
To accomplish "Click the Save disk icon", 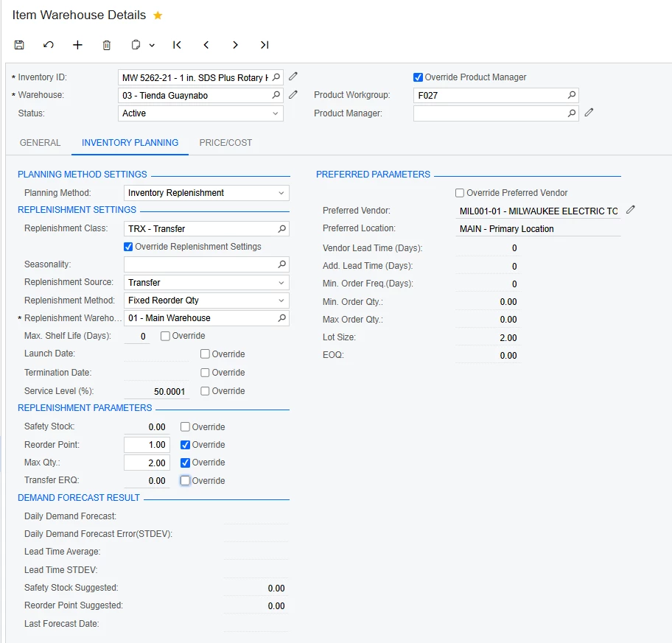I will tap(19, 45).
